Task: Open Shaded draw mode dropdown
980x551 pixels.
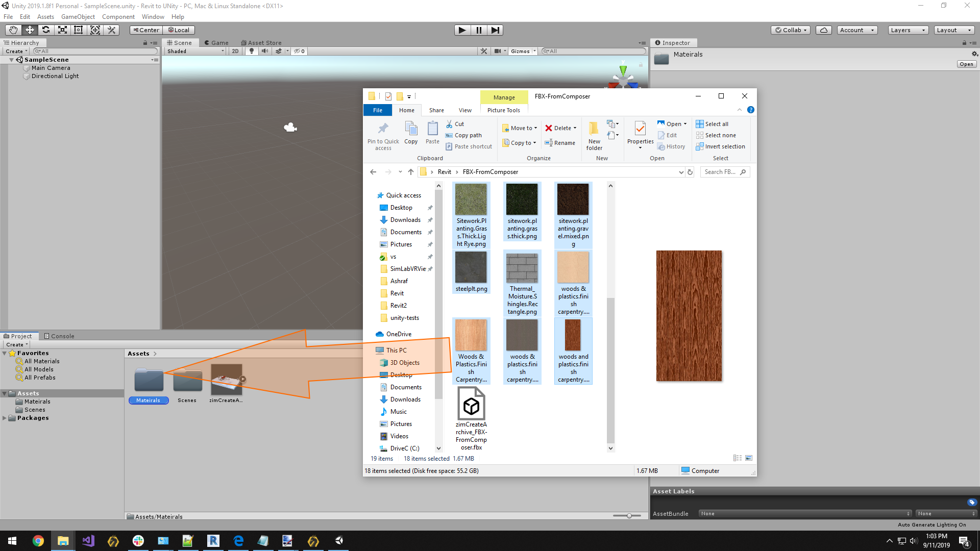Action: tap(195, 51)
